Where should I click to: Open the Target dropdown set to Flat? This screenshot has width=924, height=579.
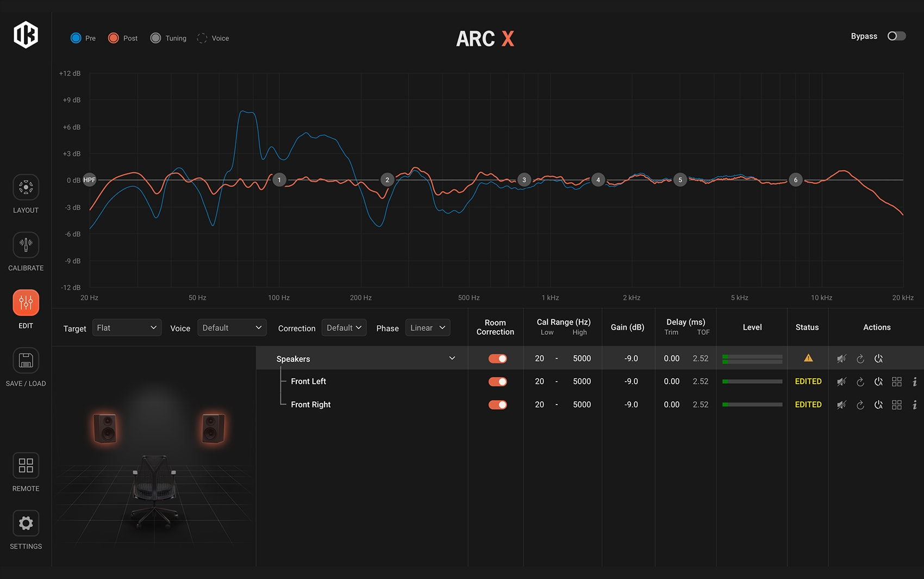[x=126, y=328]
